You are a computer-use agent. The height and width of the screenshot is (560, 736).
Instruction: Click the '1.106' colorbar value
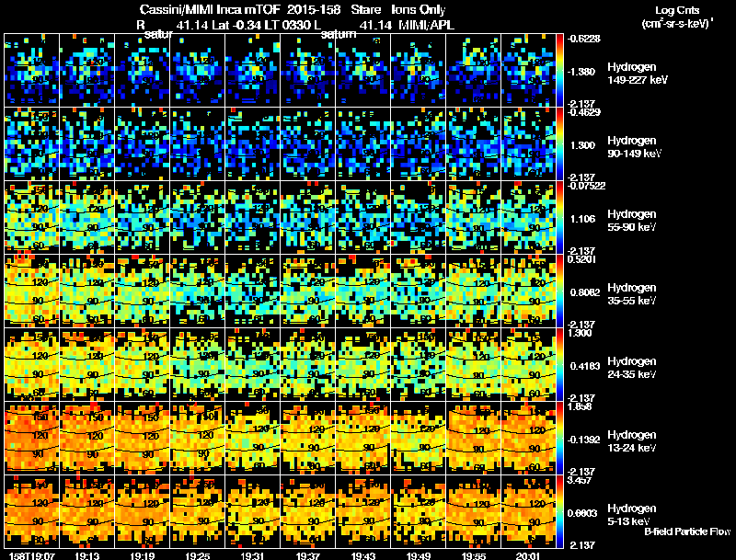582,219
